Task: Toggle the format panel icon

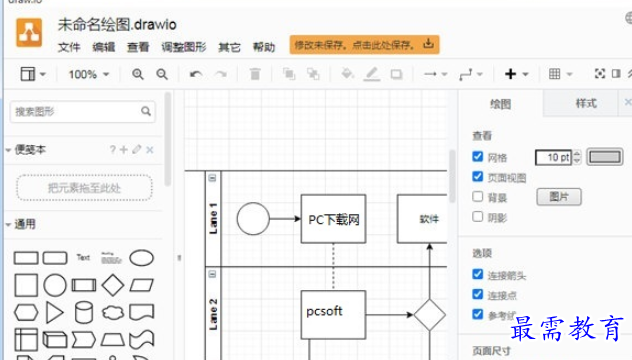Action: tap(616, 74)
